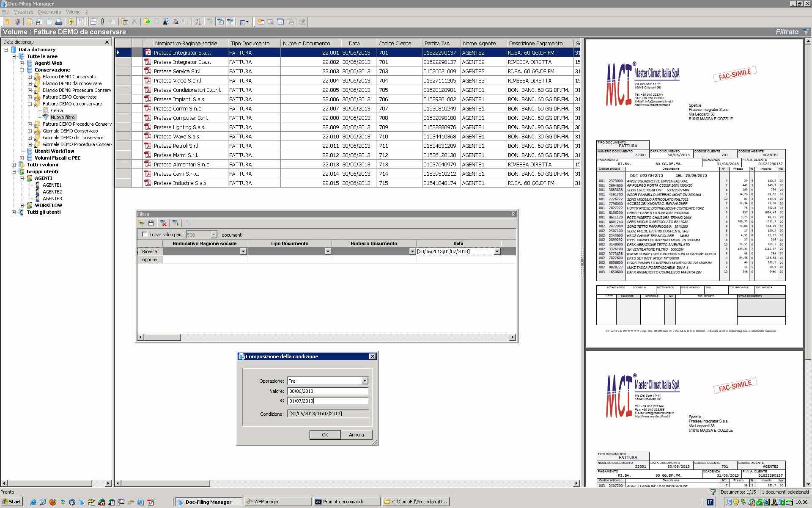Click the Windows Start button
This screenshot has width=812, height=508.
[x=12, y=502]
